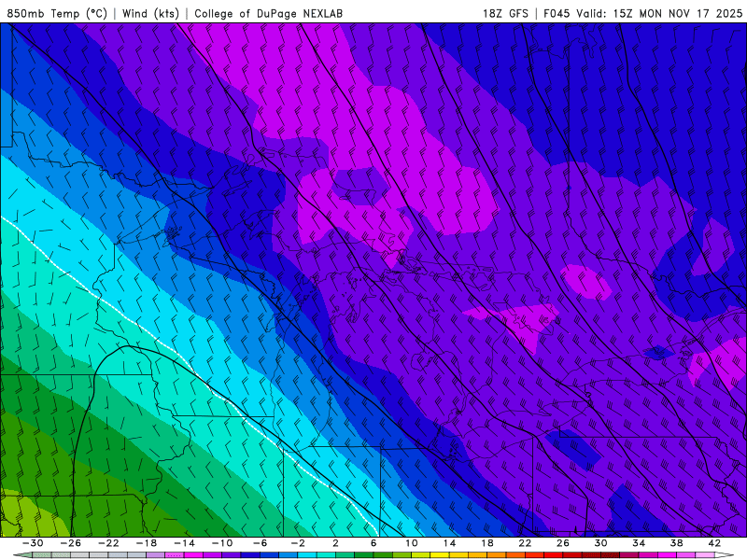Click the 38 color bar label

676,543
